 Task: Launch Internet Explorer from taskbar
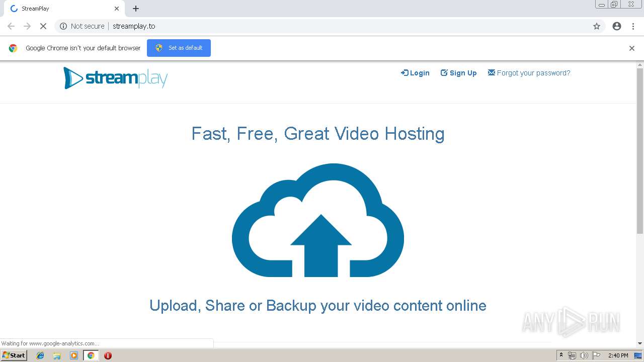(40, 355)
